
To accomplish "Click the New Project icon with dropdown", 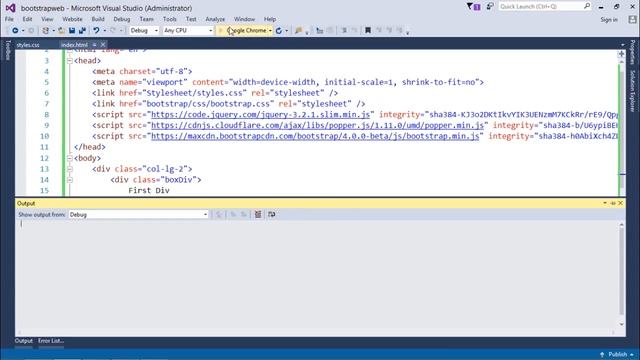I will click(46, 31).
